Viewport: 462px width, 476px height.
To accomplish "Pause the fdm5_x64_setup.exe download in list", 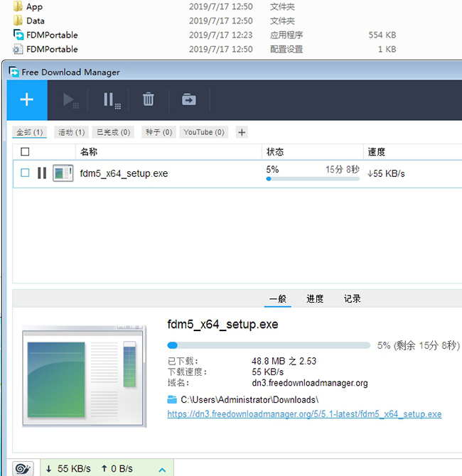I will 42,173.
